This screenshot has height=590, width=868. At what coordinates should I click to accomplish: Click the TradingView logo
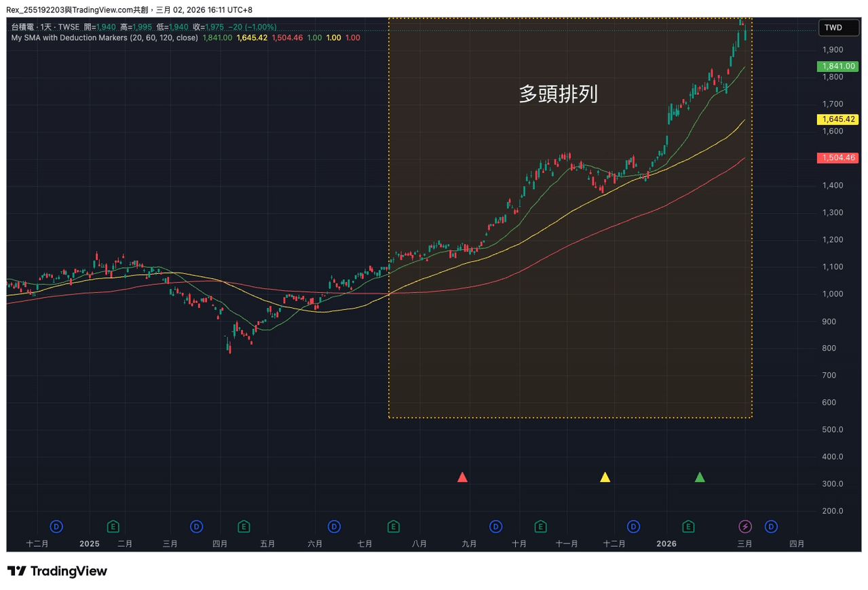point(57,571)
